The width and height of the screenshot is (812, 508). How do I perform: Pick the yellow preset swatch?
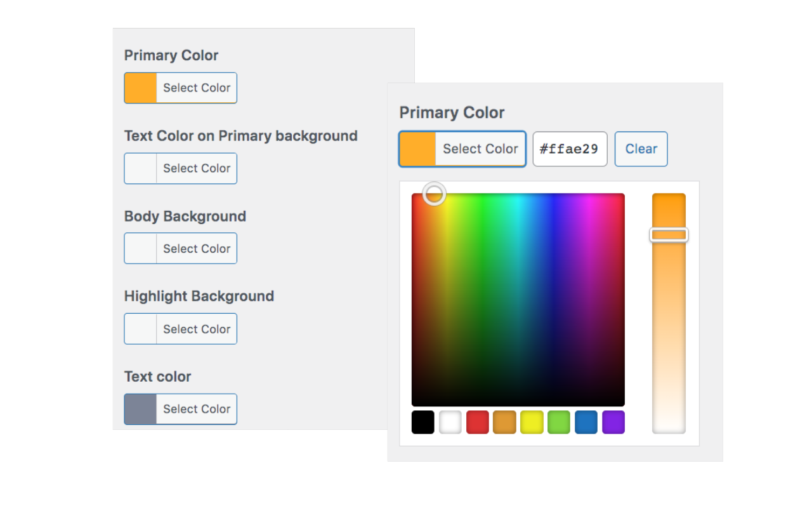[x=532, y=422]
